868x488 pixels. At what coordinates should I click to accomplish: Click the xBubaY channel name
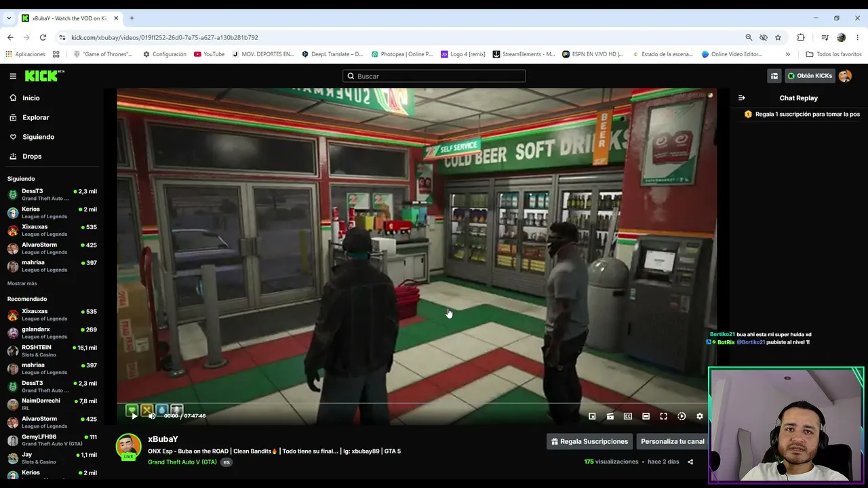coord(163,439)
